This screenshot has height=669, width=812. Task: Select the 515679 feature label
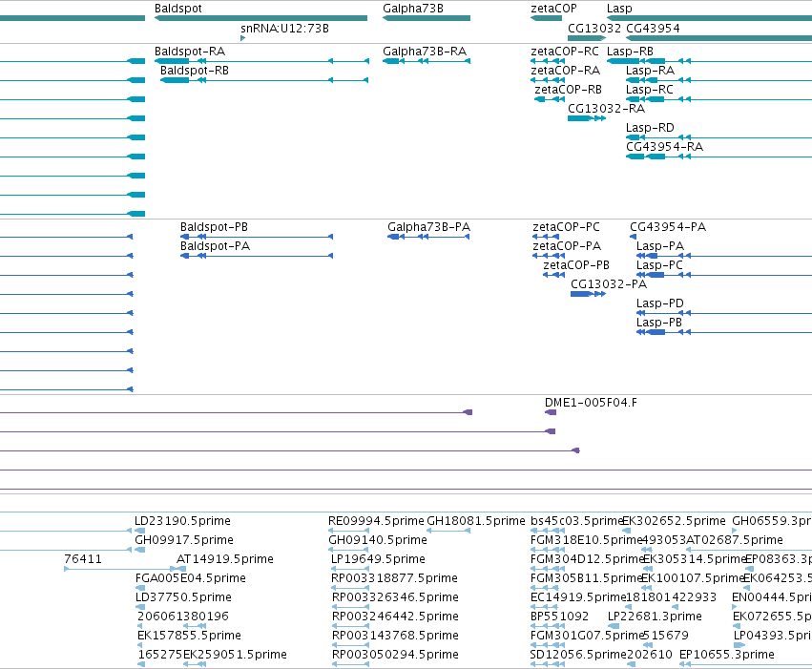click(x=665, y=636)
